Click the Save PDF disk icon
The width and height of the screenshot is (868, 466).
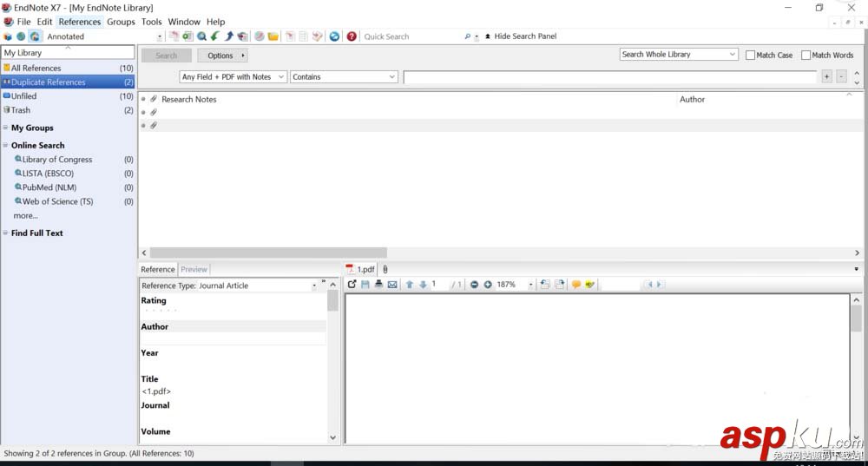coord(365,285)
